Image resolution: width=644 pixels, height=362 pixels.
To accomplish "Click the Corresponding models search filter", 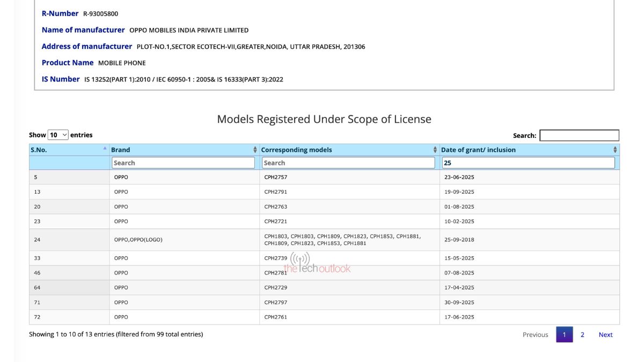I will click(348, 162).
